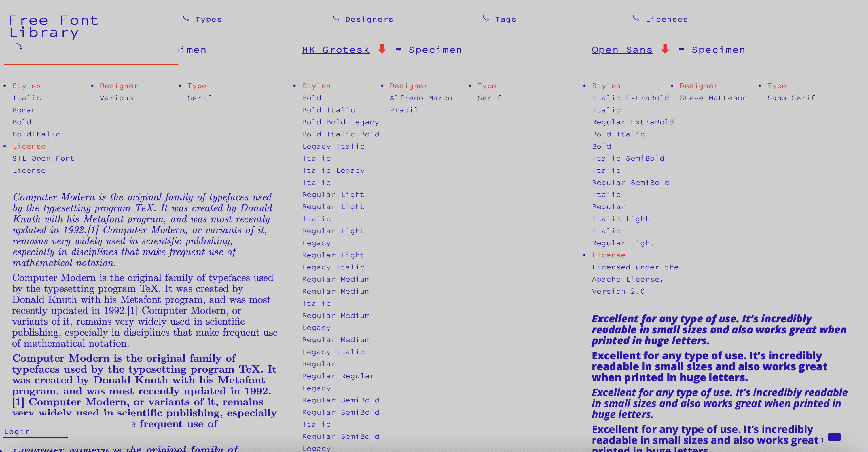Click 'Version 2.0' license text

618,291
